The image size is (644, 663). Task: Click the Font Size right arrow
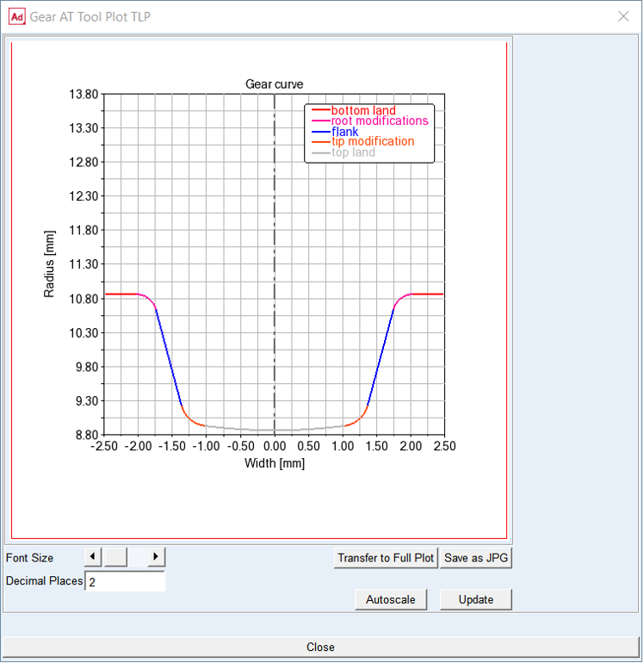tap(156, 557)
